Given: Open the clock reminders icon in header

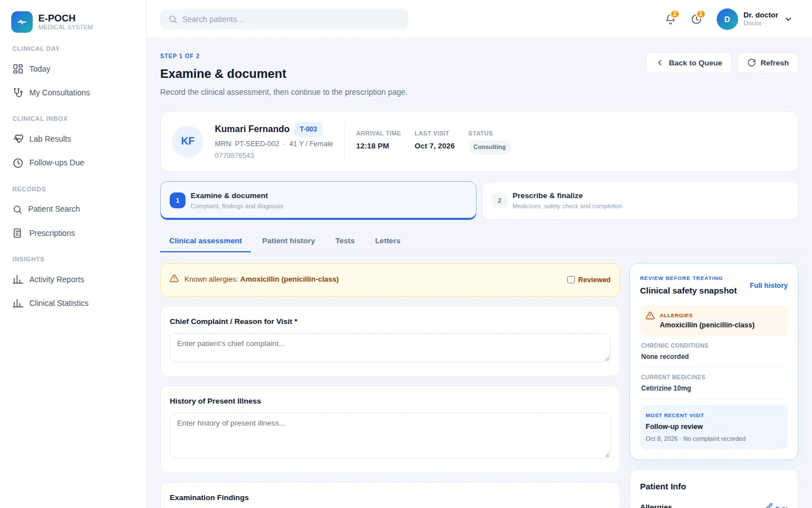Looking at the screenshot, I should (696, 19).
